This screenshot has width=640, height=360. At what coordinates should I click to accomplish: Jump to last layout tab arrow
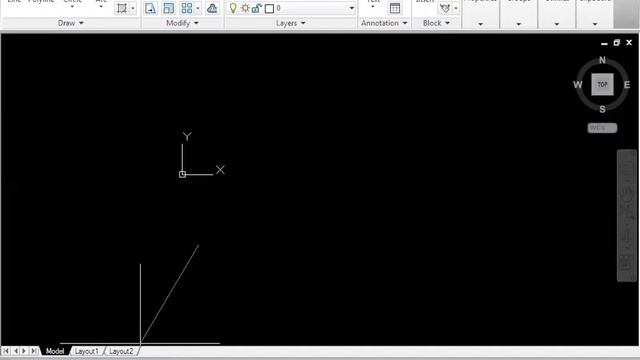pos(34,351)
